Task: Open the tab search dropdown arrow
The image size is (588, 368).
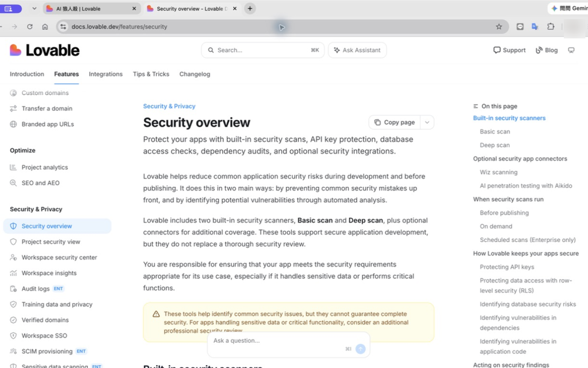Action: click(34, 8)
